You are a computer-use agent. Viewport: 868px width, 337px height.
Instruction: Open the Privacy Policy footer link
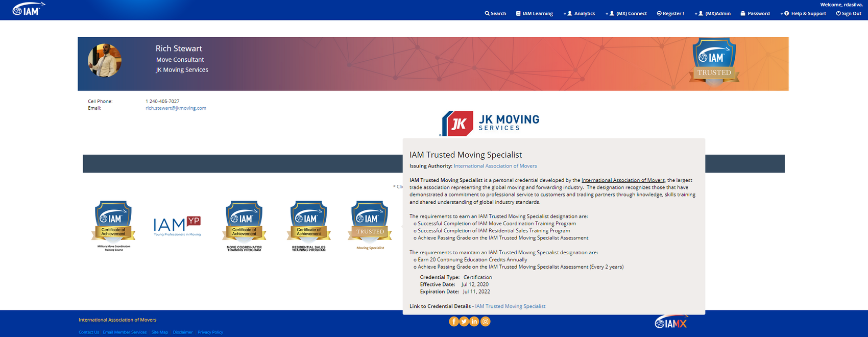coord(210,332)
